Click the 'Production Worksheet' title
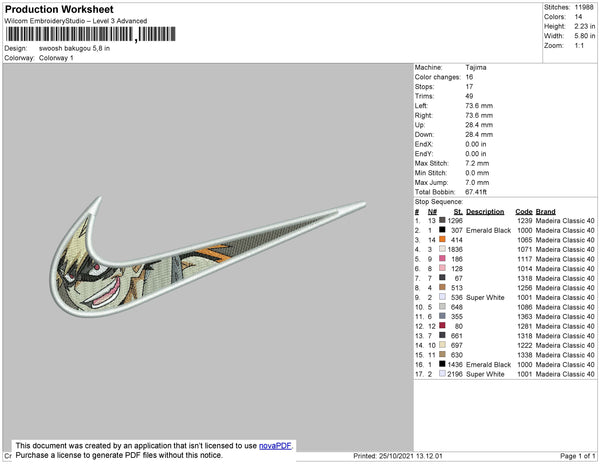600x464 pixels. point(59,10)
